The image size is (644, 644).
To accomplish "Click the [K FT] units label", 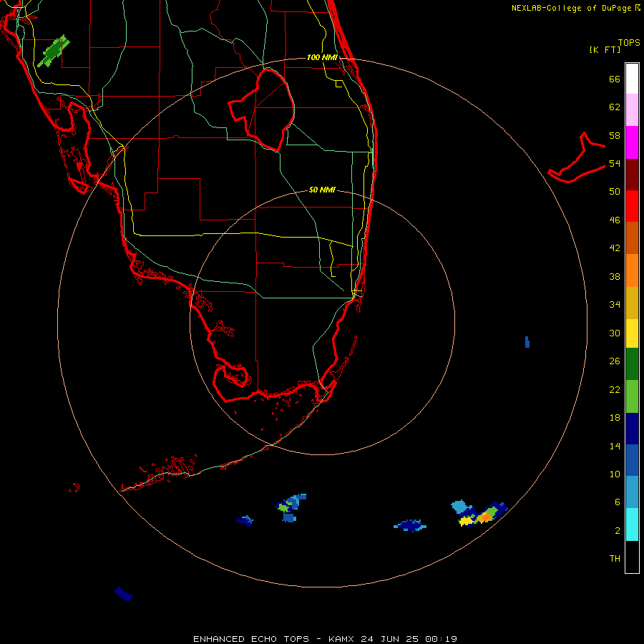I will (x=605, y=49).
